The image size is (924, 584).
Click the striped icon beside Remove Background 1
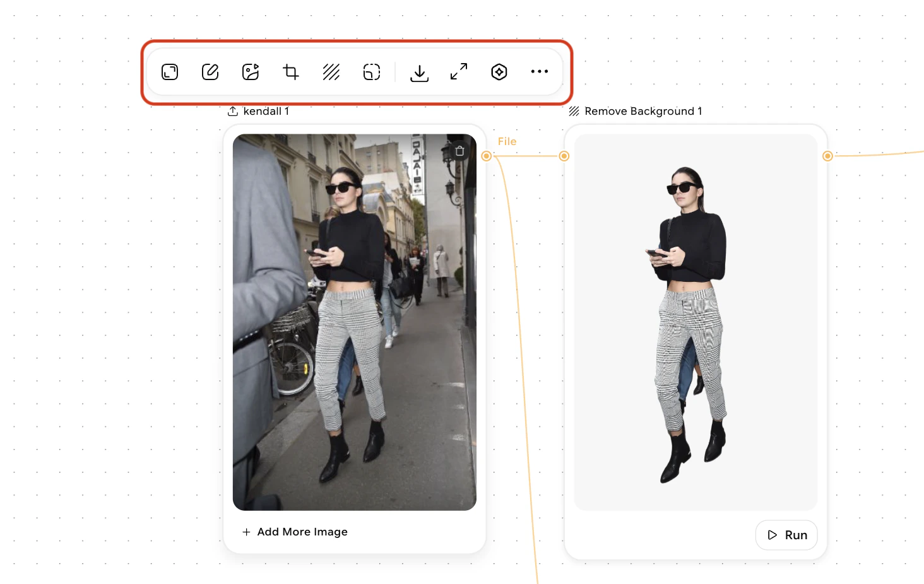(x=574, y=111)
